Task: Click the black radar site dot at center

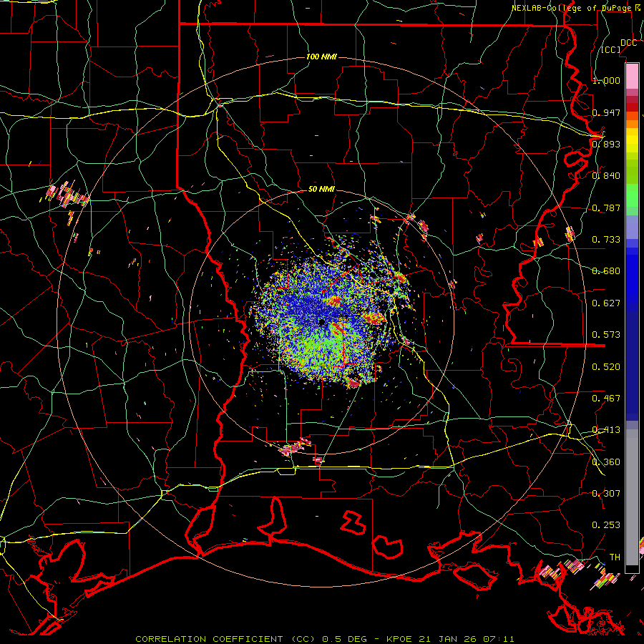Action: pyautogui.click(x=321, y=323)
